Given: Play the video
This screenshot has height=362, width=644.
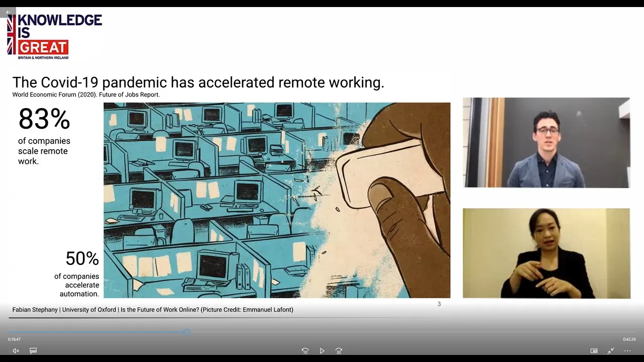Looking at the screenshot, I should click(x=322, y=350).
